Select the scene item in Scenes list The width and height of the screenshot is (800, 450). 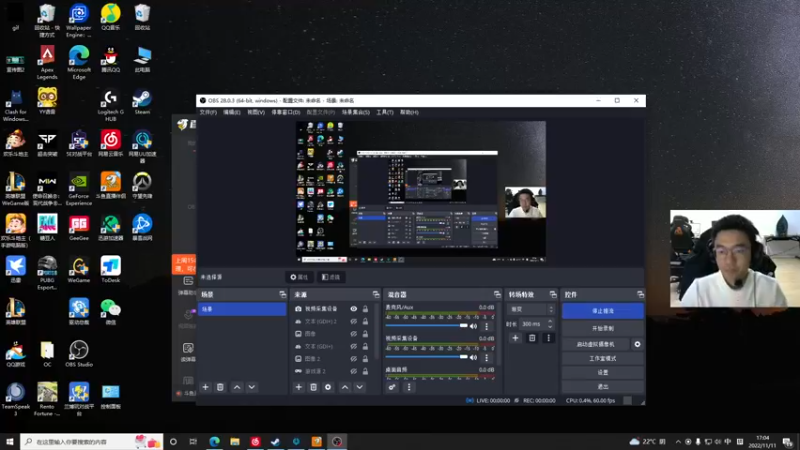pos(242,309)
